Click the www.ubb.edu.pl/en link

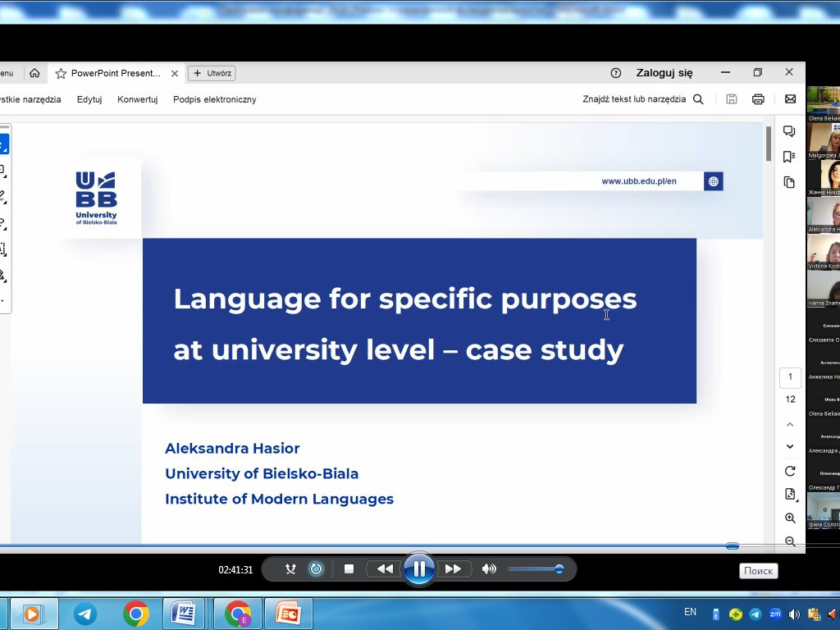pos(638,181)
